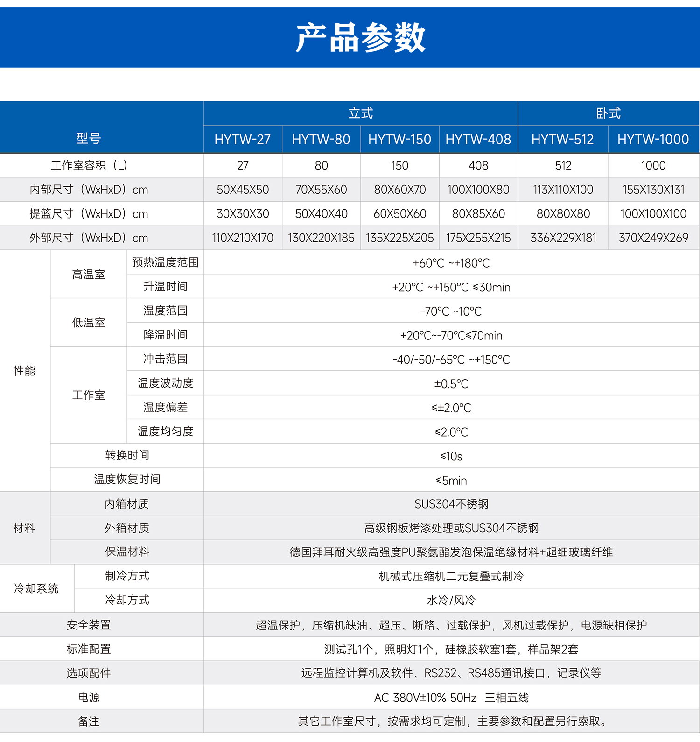This screenshot has width=700, height=742.
Task: Click the HYTW-512 model header
Action: (563, 139)
